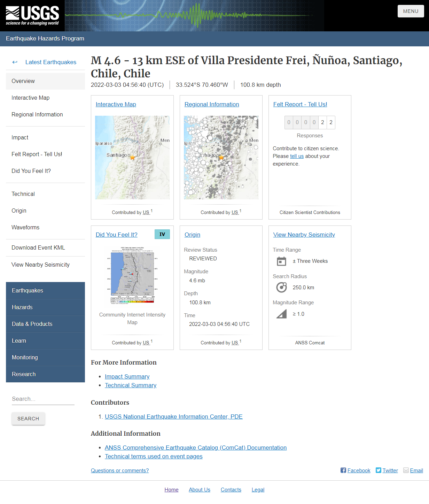Viewport: 429px width, 504px height.
Task: Select Impact in the sidebar
Action: [45, 137]
